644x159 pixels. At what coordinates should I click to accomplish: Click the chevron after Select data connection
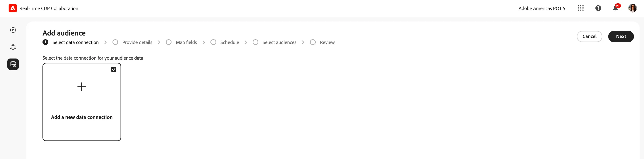106,42
